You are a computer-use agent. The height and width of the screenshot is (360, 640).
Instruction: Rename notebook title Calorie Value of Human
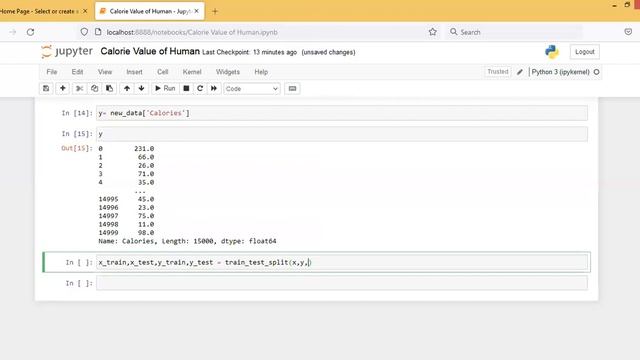[x=150, y=51]
